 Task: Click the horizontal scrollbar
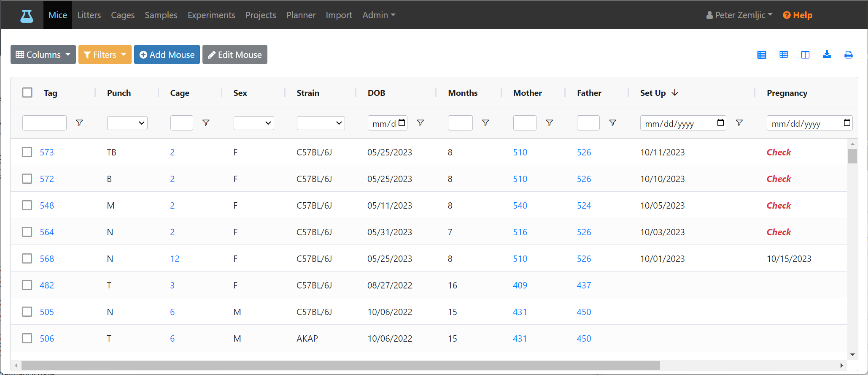341,365
